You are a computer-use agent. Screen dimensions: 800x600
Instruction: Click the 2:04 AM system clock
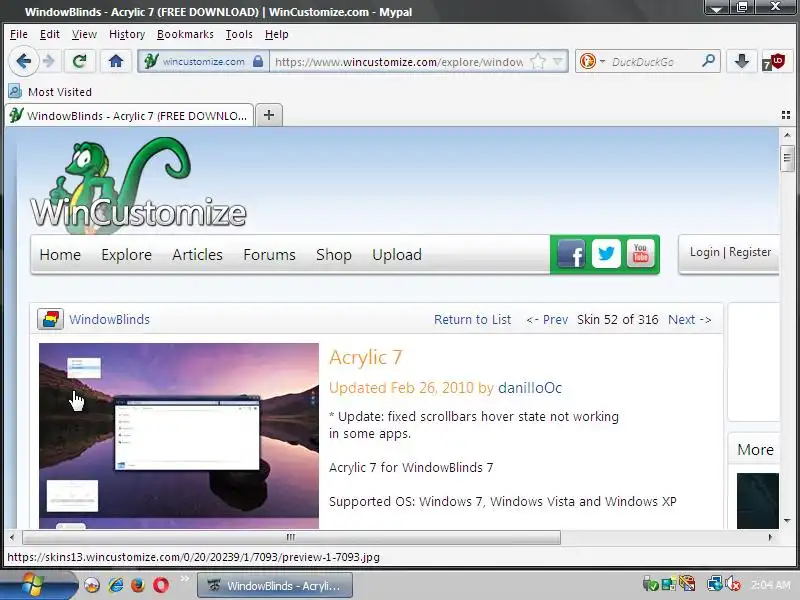770,585
